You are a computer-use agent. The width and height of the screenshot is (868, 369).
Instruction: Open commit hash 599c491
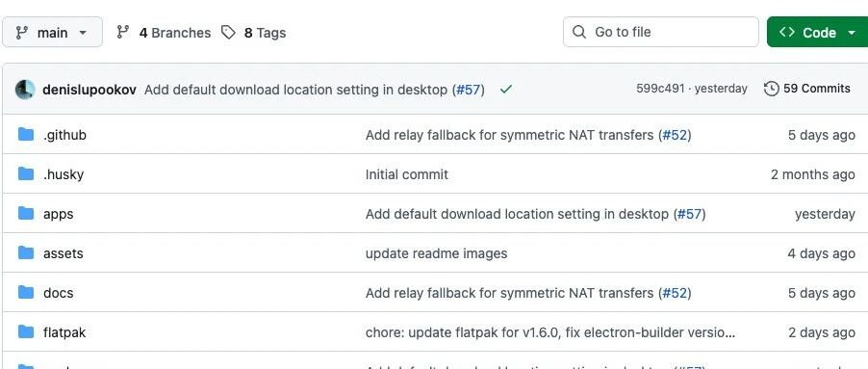pos(660,89)
